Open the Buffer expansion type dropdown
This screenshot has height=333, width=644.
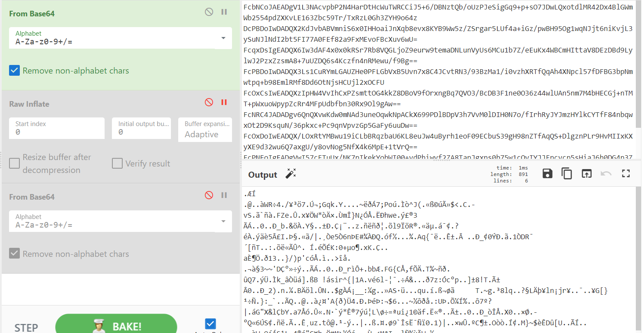[x=205, y=129]
